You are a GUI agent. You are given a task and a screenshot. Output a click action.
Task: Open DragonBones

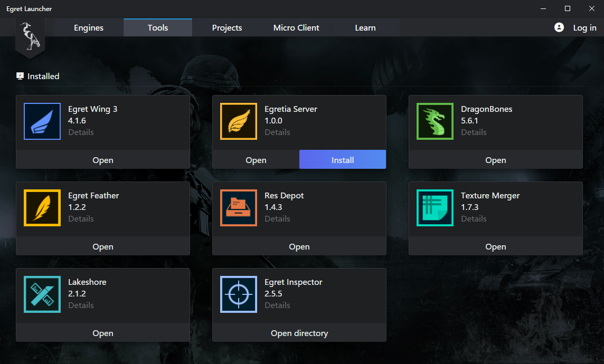click(496, 160)
